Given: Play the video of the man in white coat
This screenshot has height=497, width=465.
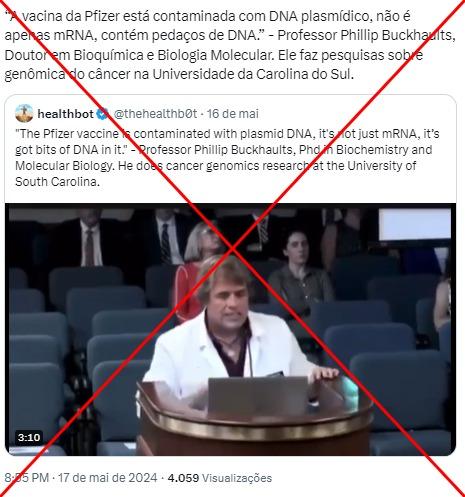Looking at the screenshot, I should pos(230,329).
